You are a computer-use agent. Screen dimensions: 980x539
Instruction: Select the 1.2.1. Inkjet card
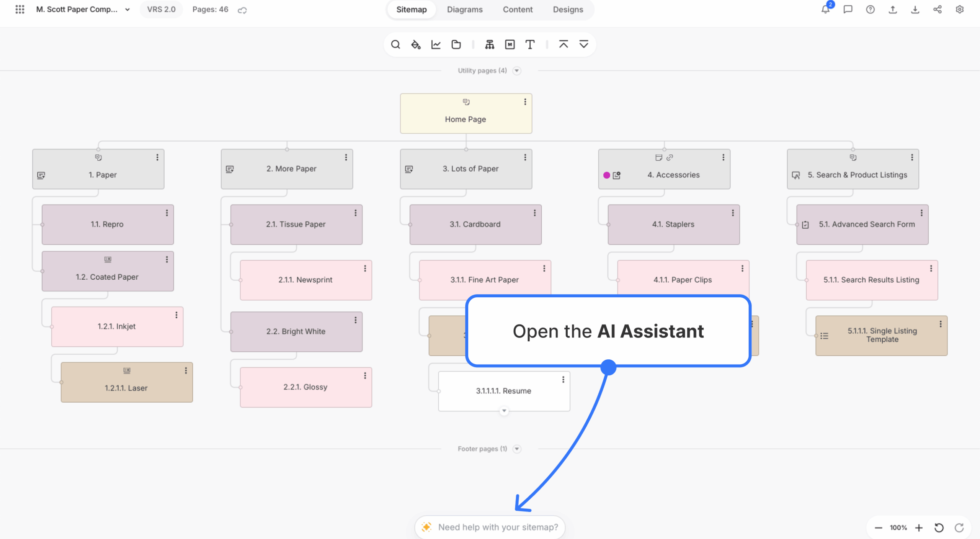pos(117,327)
